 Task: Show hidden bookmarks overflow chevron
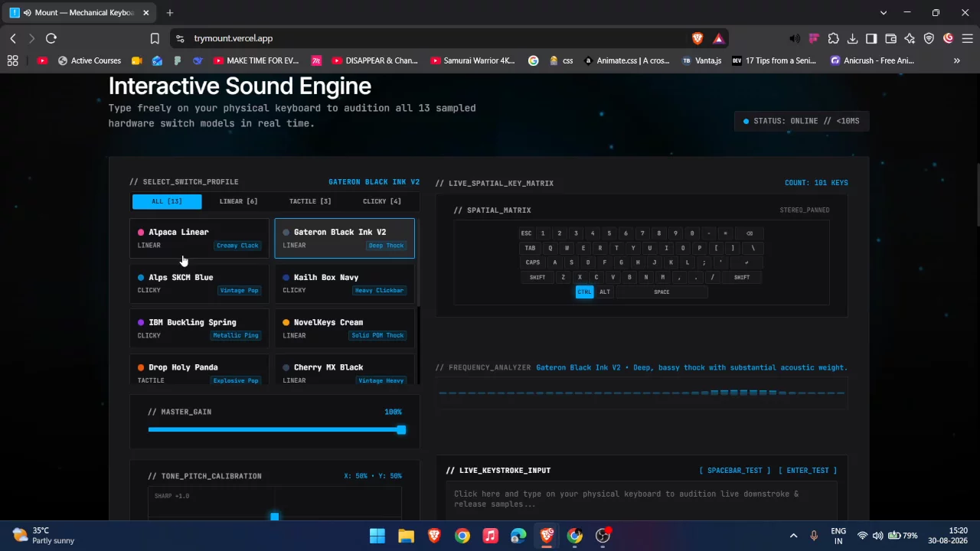pos(956,60)
